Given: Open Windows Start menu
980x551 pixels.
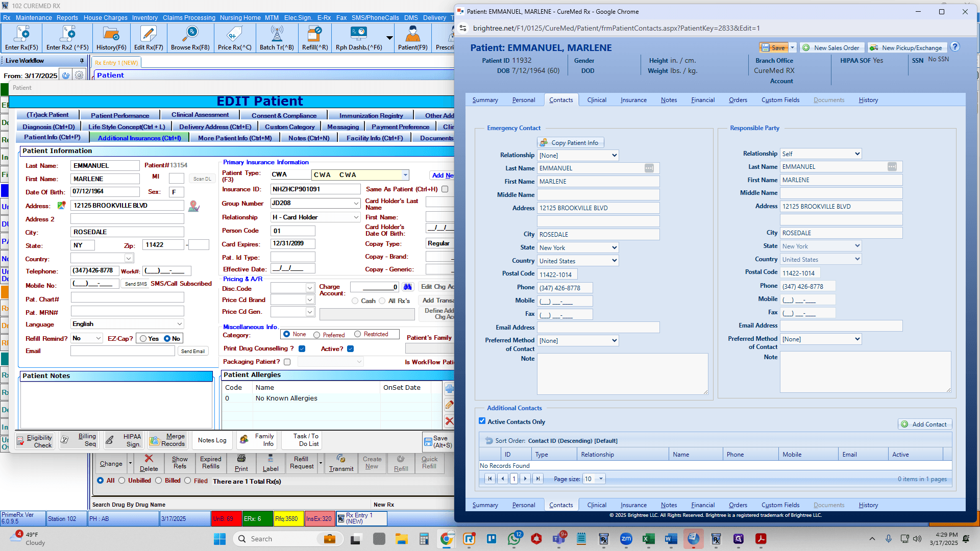Looking at the screenshot, I should (x=219, y=539).
